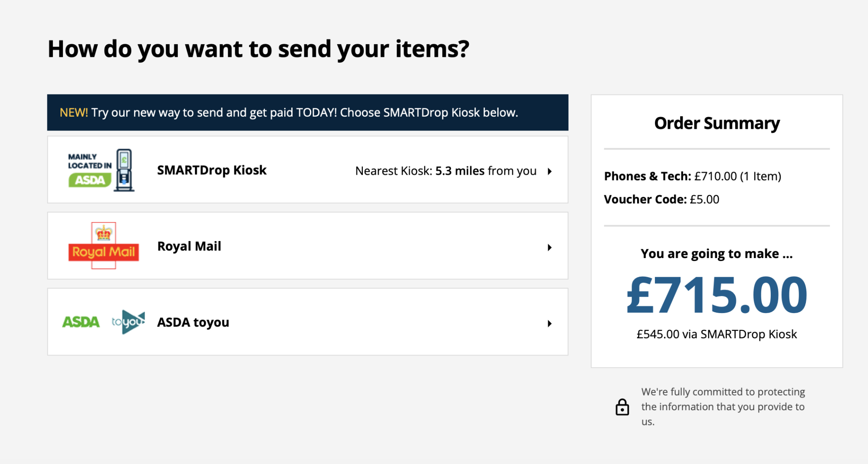Expand the SMARTDrop Kiosk option arrow
Screen dimensions: 868x464
click(x=549, y=171)
